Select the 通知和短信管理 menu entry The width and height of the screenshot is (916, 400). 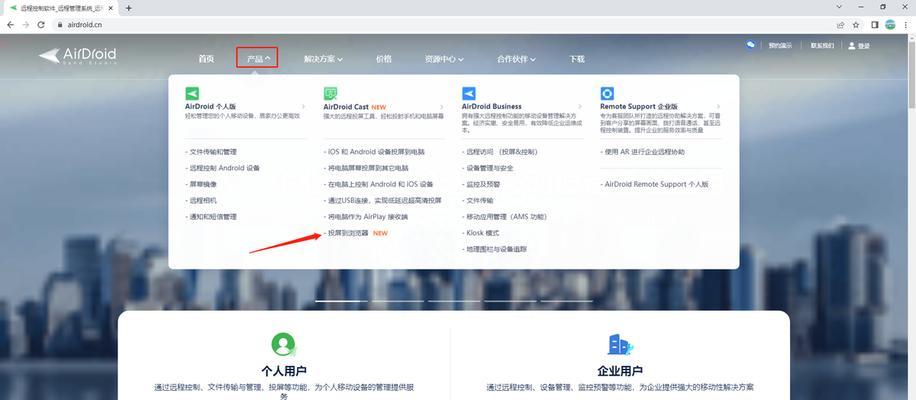coord(211,217)
